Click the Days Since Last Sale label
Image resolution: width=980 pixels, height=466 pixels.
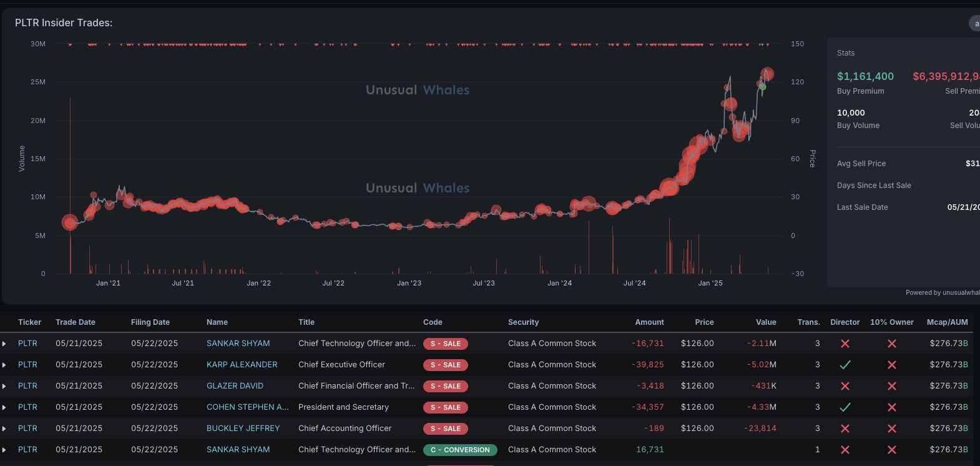click(874, 186)
